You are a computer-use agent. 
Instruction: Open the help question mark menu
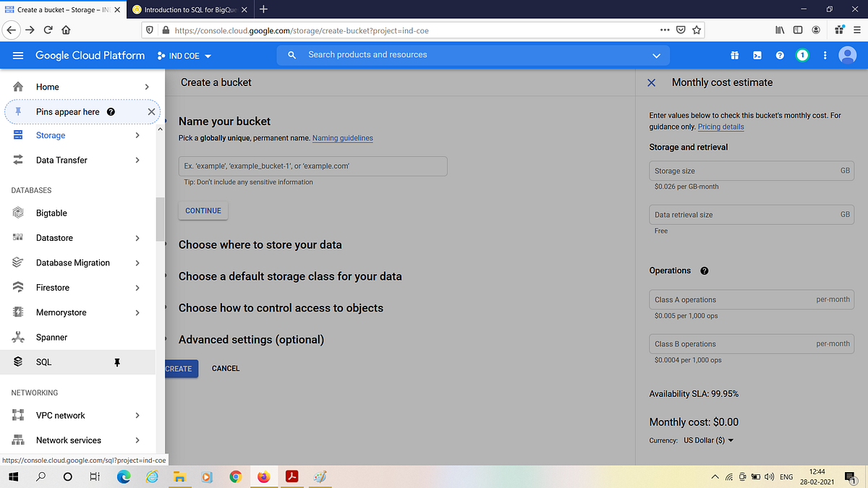pyautogui.click(x=779, y=55)
